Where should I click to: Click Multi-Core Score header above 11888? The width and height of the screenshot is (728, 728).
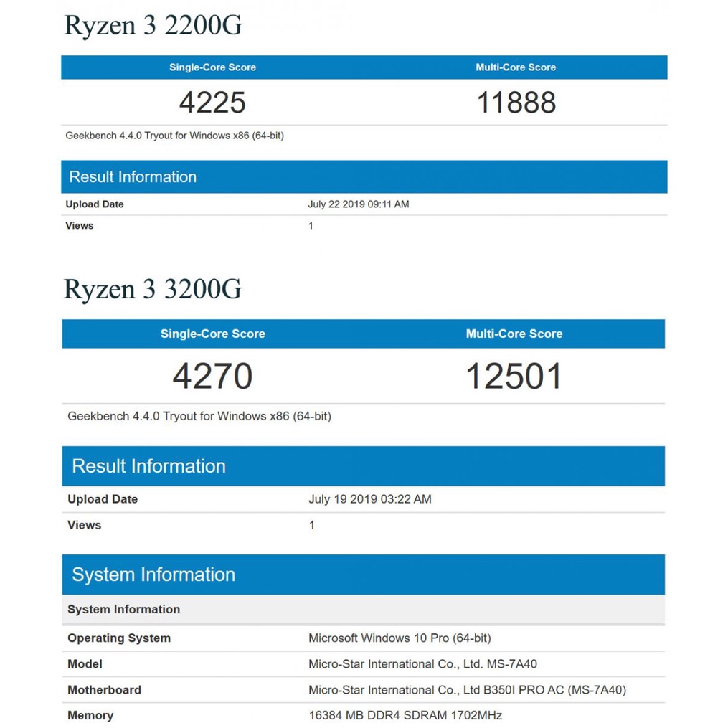pos(516,67)
